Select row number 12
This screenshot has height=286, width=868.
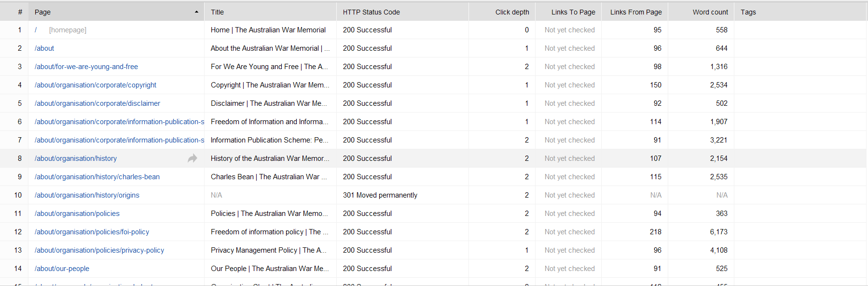tap(18, 232)
